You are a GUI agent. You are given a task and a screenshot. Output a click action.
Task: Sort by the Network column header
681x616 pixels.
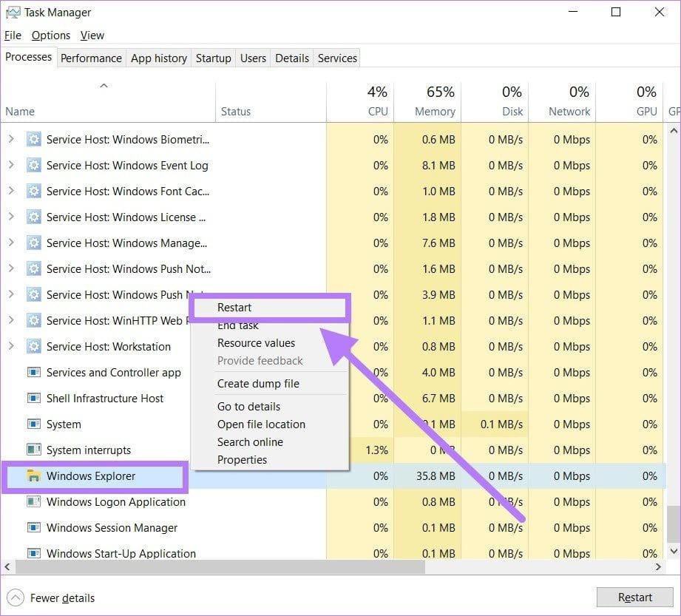coord(561,103)
